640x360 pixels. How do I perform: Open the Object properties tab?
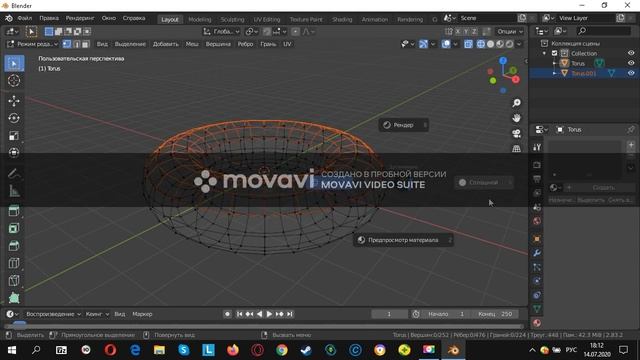537,239
